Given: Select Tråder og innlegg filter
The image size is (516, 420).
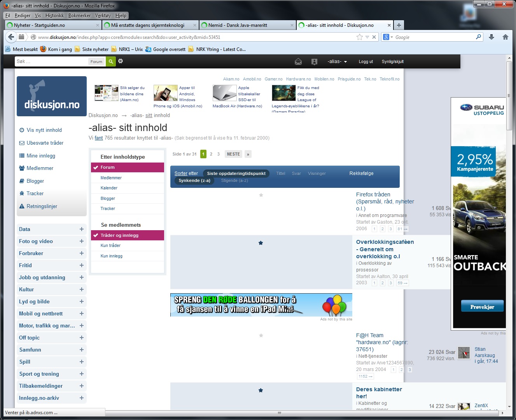Looking at the screenshot, I should (x=128, y=235).
